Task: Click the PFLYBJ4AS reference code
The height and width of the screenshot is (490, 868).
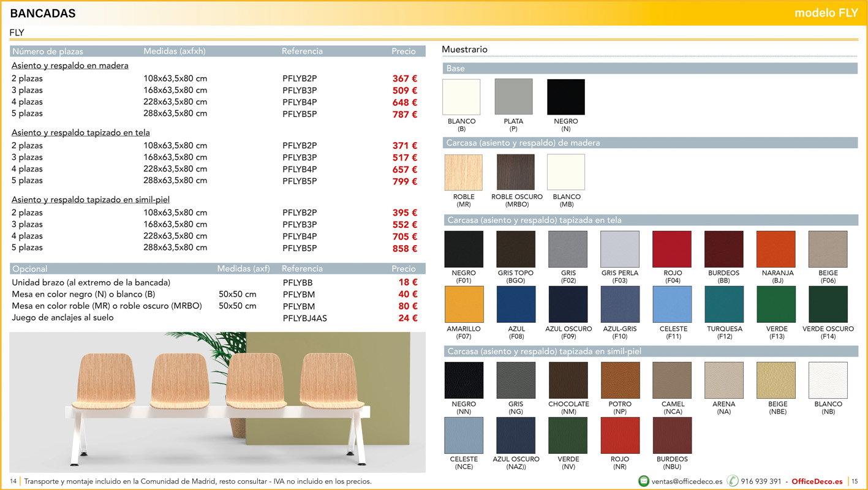Action: click(304, 318)
